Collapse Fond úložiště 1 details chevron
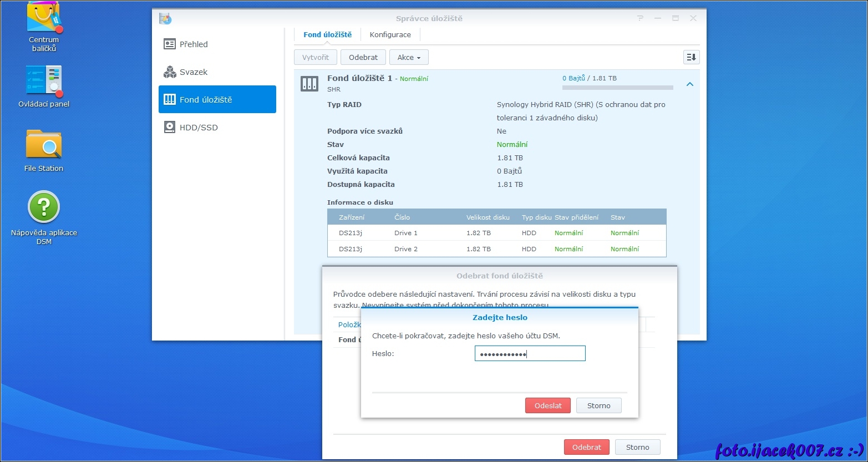The image size is (868, 462). pos(689,84)
